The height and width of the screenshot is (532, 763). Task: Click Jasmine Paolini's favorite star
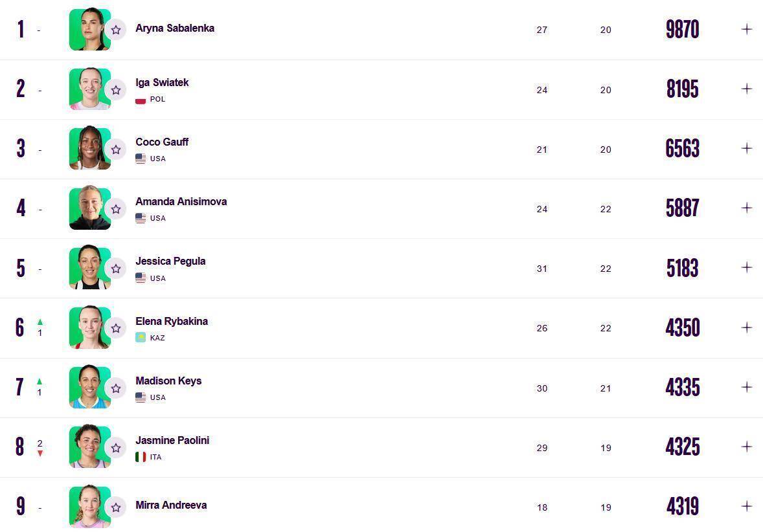click(116, 448)
